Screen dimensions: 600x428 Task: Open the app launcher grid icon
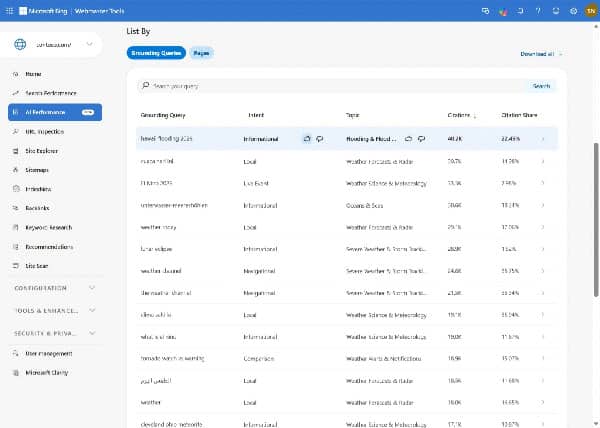[10, 11]
